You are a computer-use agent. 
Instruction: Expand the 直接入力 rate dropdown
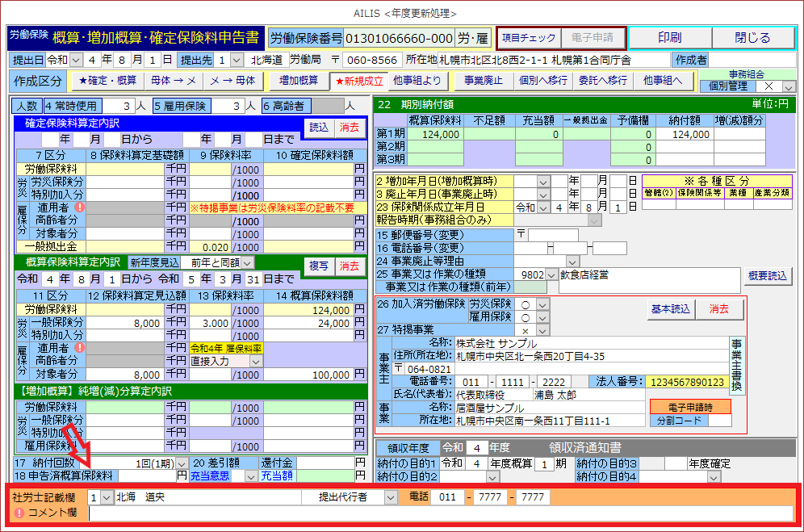(256, 362)
